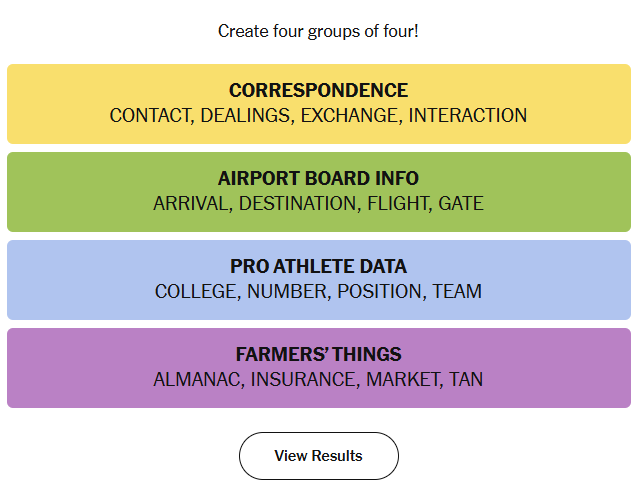638x486 pixels.
Task: Click the word POSITION in blue group
Action: tap(380, 291)
